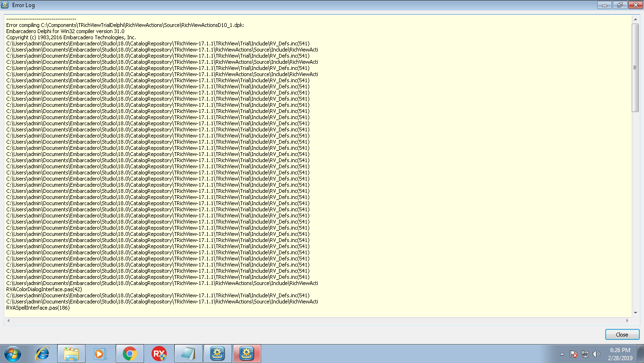Viewport: 644px width, 363px height.
Task: Open the red RY app on taskbar
Action: click(x=159, y=354)
